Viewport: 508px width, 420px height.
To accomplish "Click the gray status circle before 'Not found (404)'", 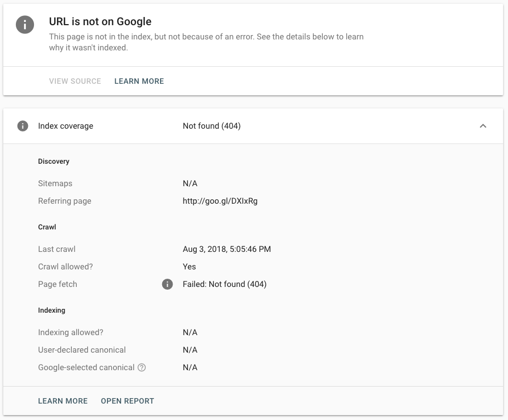I will [x=22, y=125].
